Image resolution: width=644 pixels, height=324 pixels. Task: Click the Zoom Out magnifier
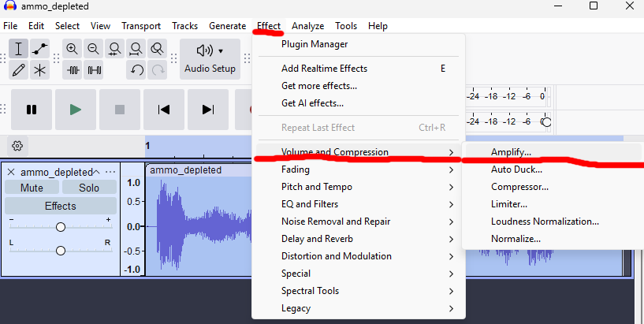coord(94,49)
